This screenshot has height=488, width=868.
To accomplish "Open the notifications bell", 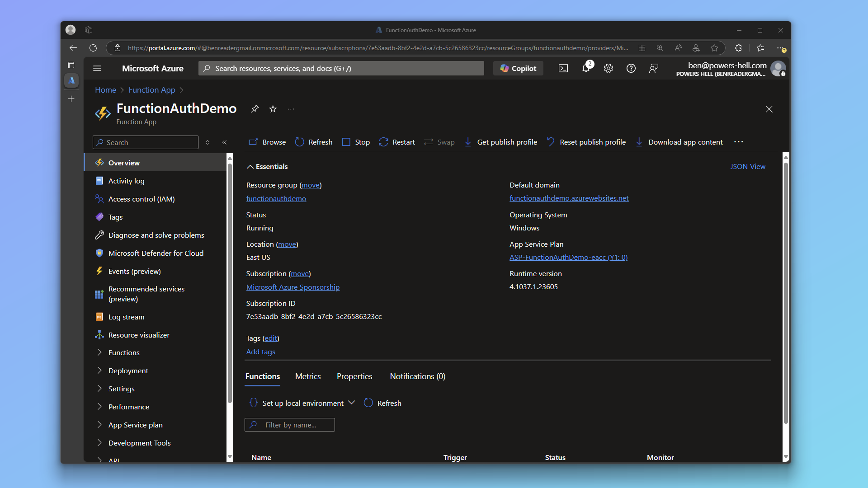I will coord(586,68).
